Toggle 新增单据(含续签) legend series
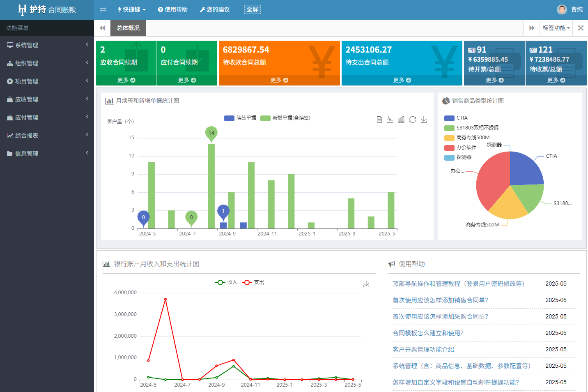Image resolution: width=588 pixels, height=392 pixels. pos(286,118)
